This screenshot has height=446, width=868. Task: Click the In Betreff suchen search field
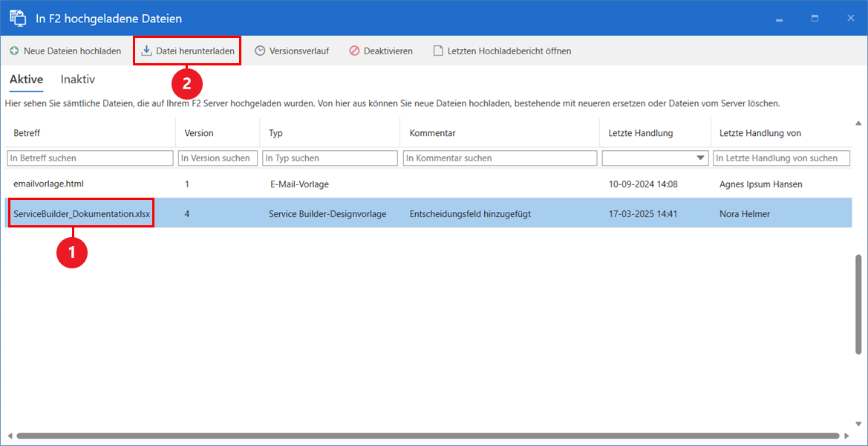pyautogui.click(x=89, y=158)
